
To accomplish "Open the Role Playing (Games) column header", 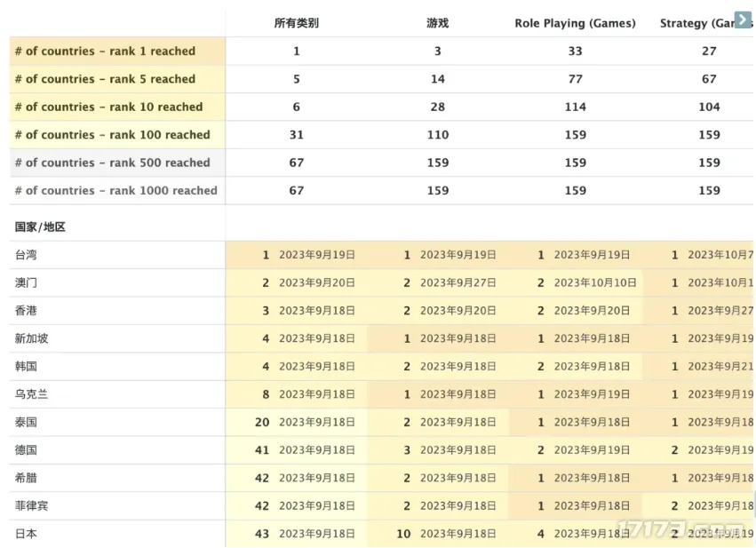I will pyautogui.click(x=575, y=23).
